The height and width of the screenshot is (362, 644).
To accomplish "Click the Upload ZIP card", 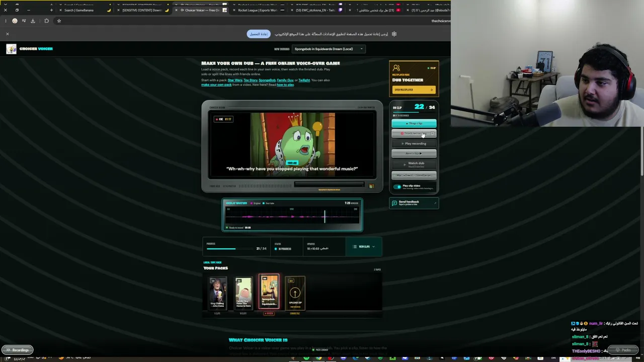I will pyautogui.click(x=295, y=293).
